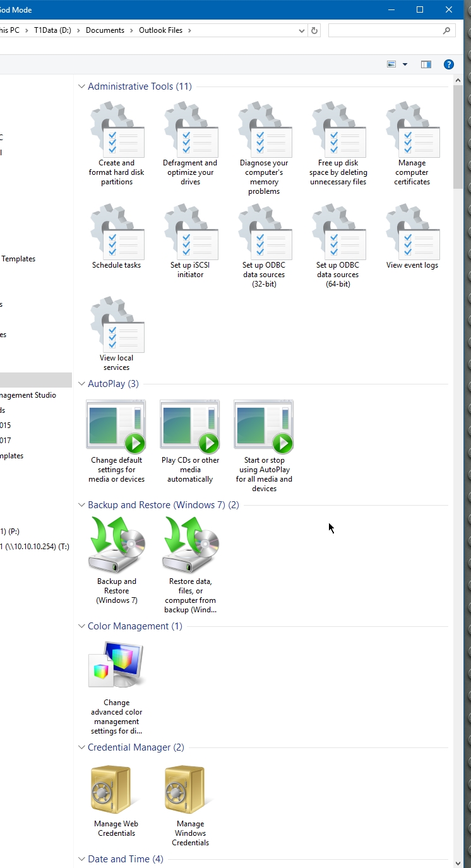Screen dimensions: 471x868
Task: Open Change advanced color management settings
Action: click(117, 688)
